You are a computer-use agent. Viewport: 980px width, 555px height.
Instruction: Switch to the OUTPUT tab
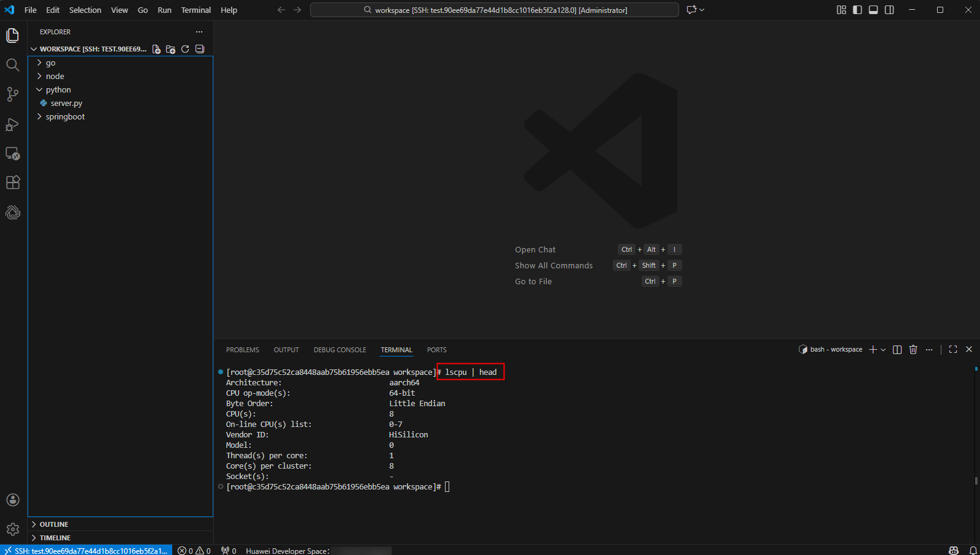click(x=286, y=350)
